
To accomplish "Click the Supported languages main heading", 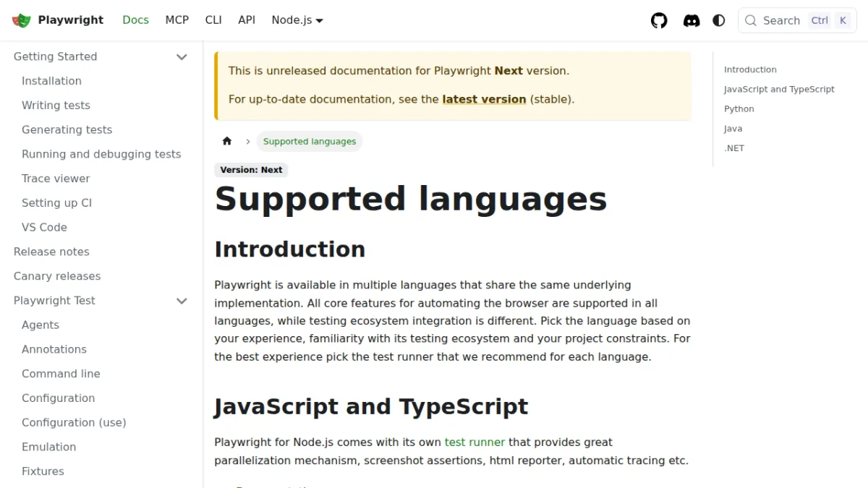I will click(x=411, y=199).
